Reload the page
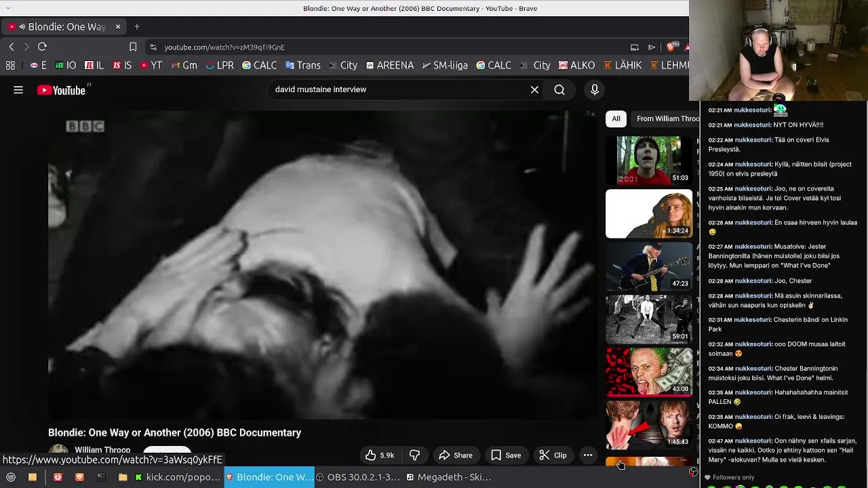 (42, 47)
